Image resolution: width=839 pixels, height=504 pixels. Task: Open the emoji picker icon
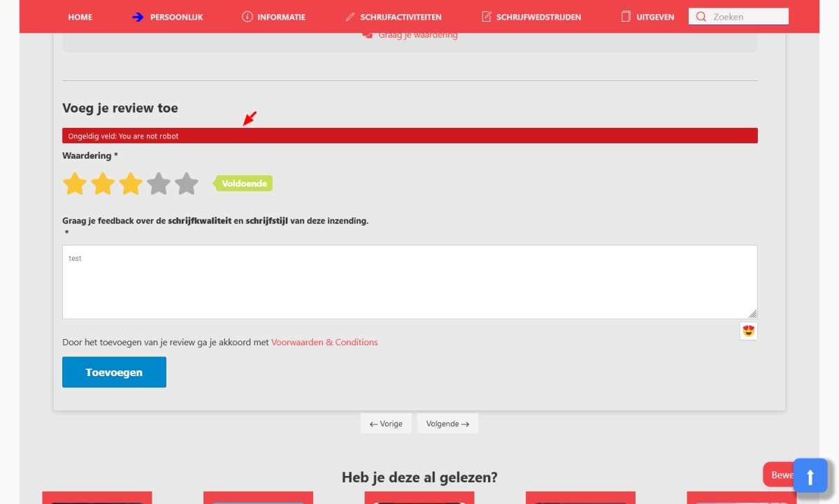tap(749, 331)
